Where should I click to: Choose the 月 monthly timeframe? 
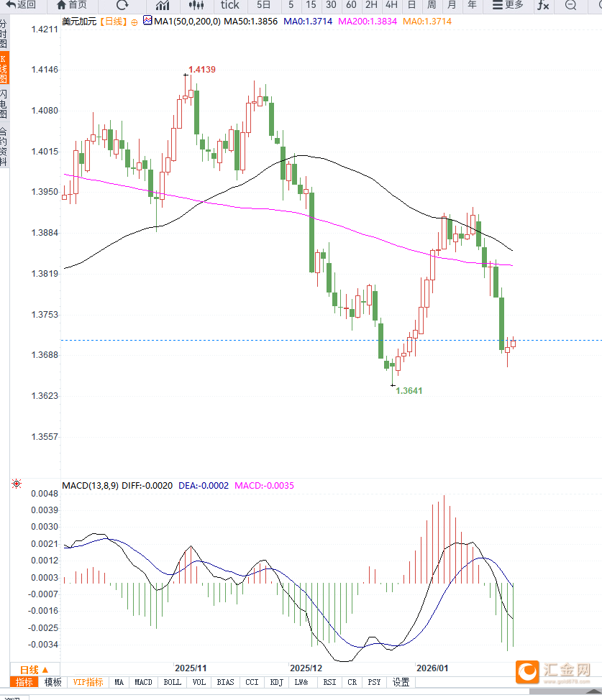(452, 5)
